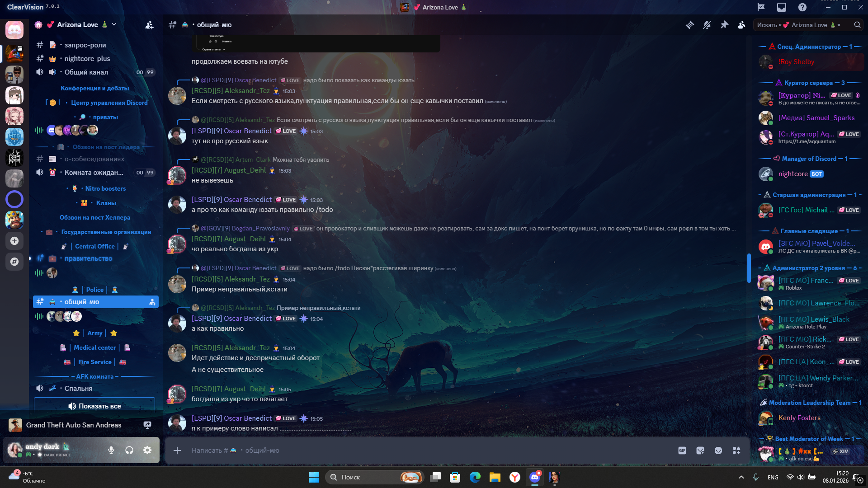Open the sticker picker icon

[x=700, y=450]
